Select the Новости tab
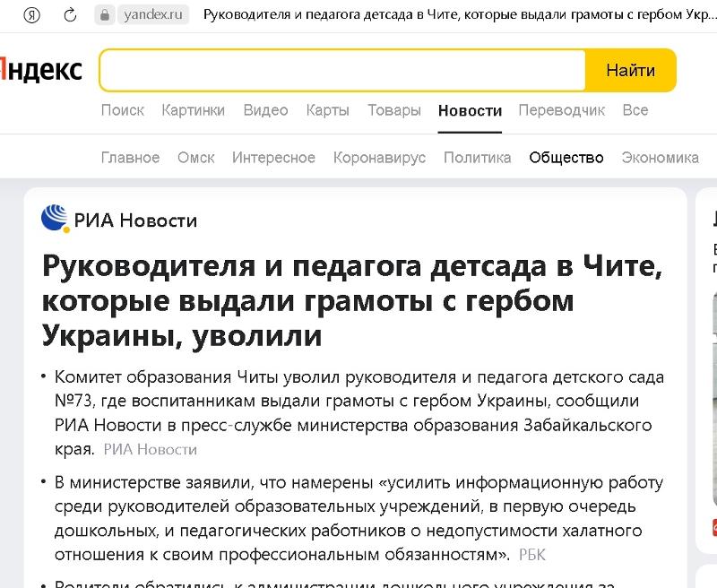 coord(470,110)
